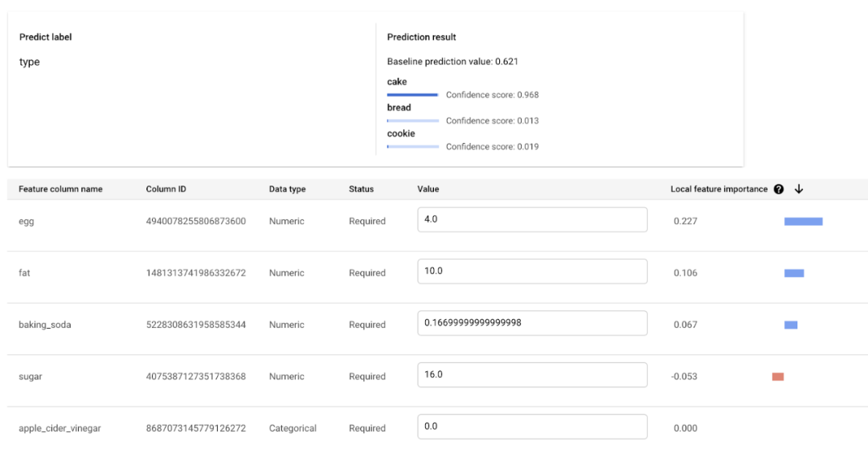The image size is (868, 458).
Task: Click the bread confidence score bar
Action: point(413,121)
